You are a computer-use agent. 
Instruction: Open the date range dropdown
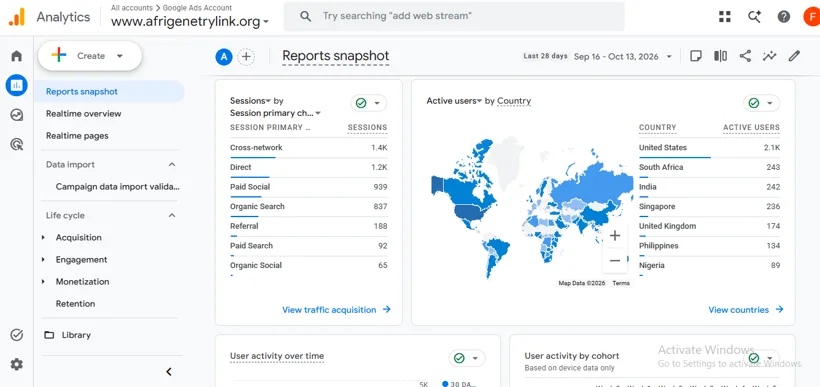pyautogui.click(x=623, y=56)
